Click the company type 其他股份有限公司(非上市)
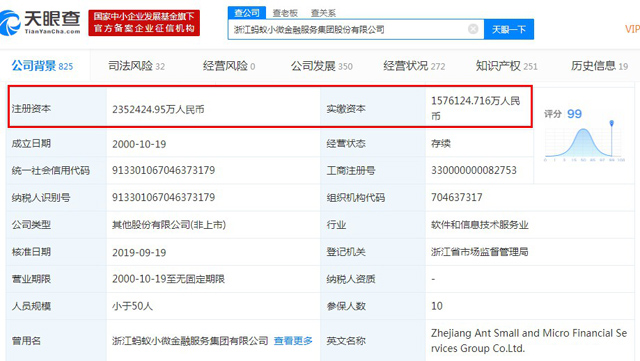 pyautogui.click(x=169, y=225)
